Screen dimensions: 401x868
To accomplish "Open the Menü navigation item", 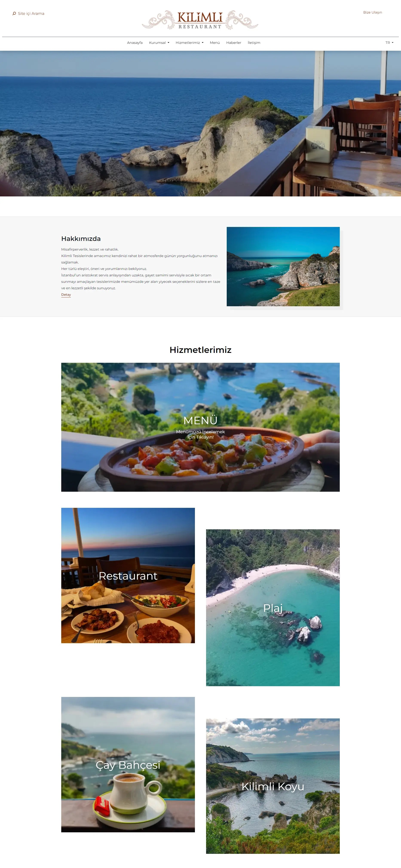I will 215,43.
